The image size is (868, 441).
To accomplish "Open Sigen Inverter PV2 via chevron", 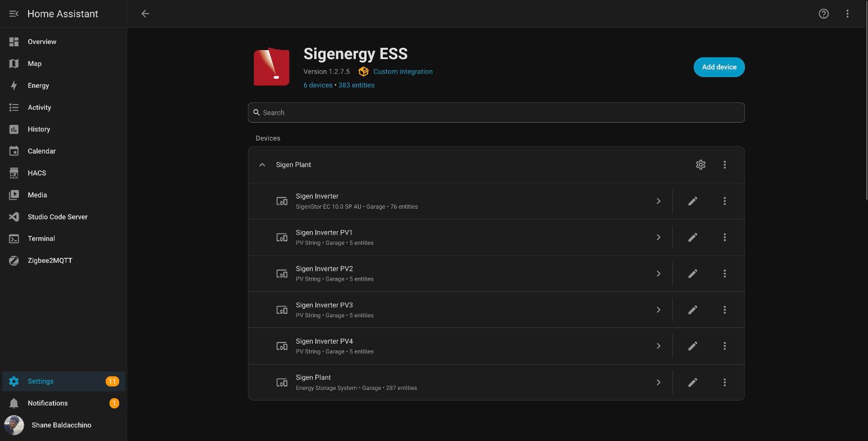I will [658, 273].
